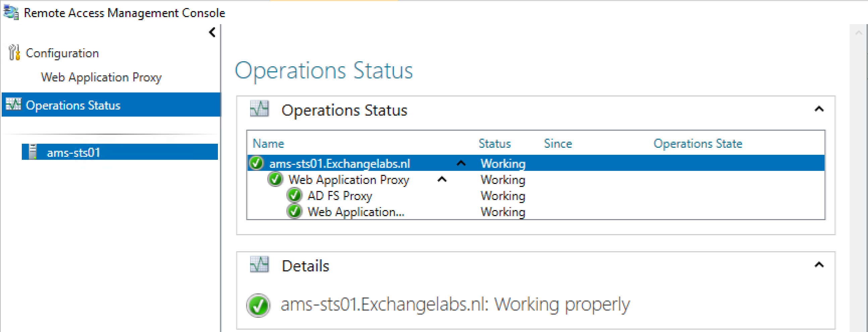Viewport: 868px width, 332px height.
Task: Sort by the Status column header
Action: click(494, 143)
